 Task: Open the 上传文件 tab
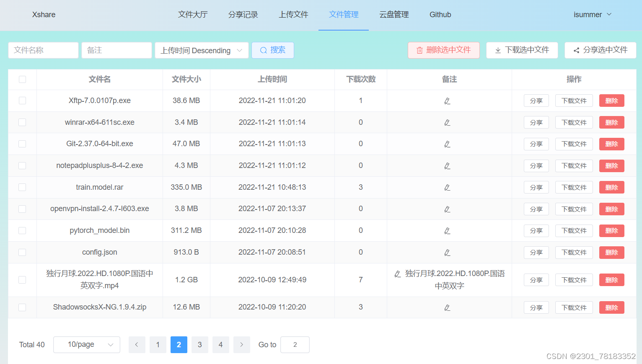[293, 15]
